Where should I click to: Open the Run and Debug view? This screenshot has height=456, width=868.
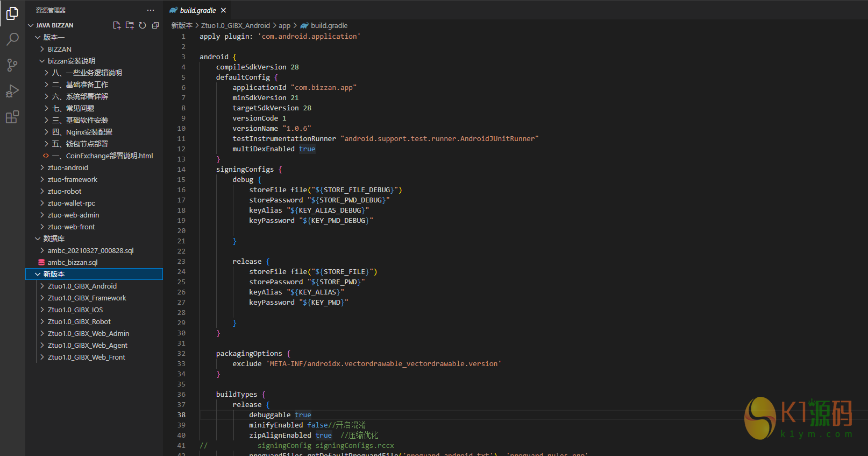click(x=12, y=91)
